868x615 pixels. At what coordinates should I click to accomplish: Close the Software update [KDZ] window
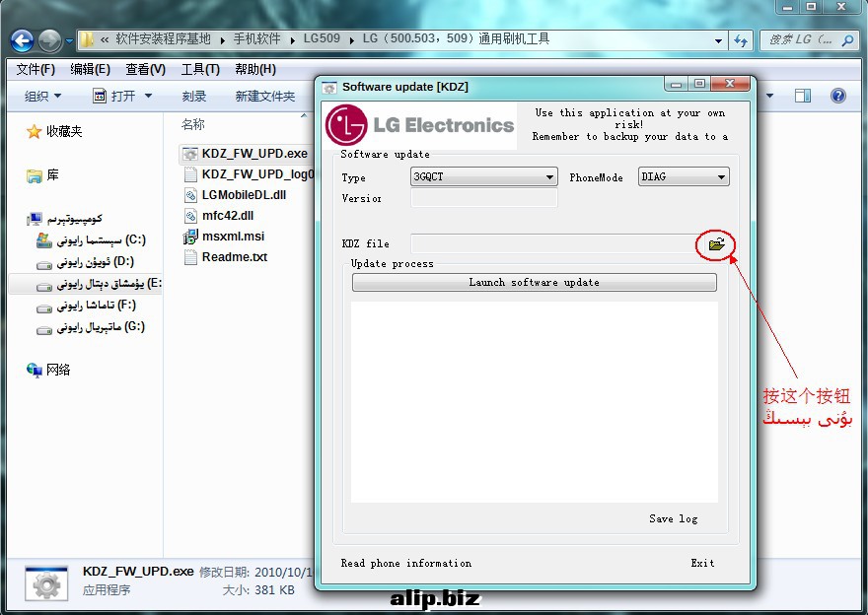click(730, 84)
